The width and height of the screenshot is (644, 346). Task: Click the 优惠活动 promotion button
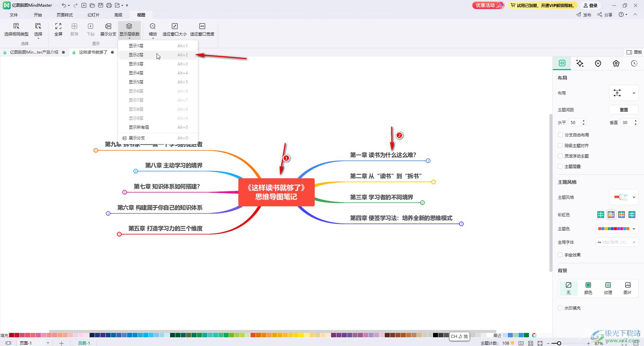click(x=488, y=5)
